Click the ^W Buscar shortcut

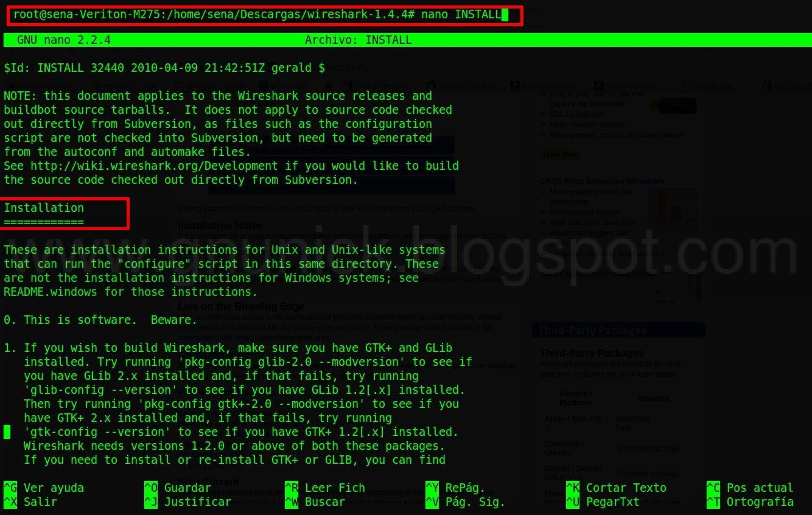[315, 502]
